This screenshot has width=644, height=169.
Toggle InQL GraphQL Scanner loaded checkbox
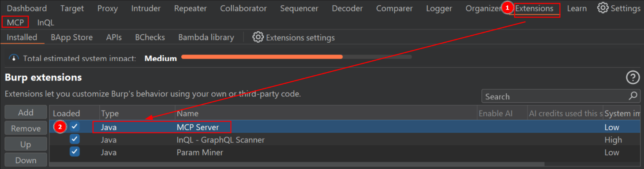click(75, 140)
